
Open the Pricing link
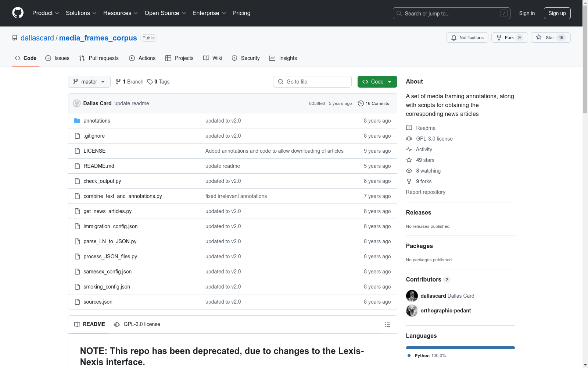pyautogui.click(x=241, y=13)
